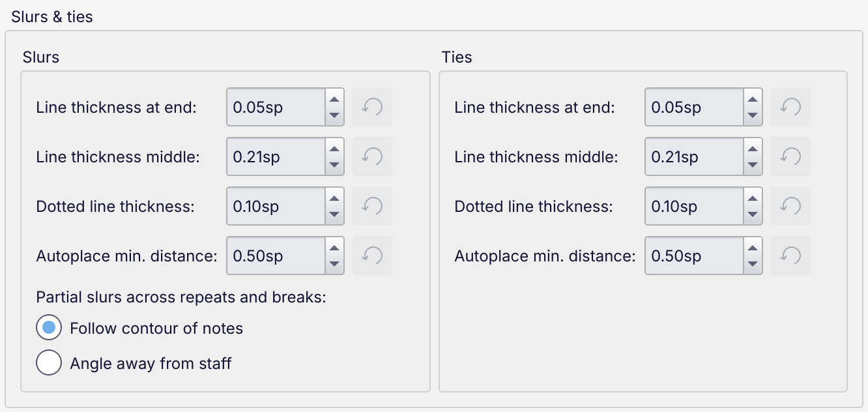Image resolution: width=868 pixels, height=412 pixels.
Task: Reset slur autoplace min. distance
Action: tap(372, 256)
